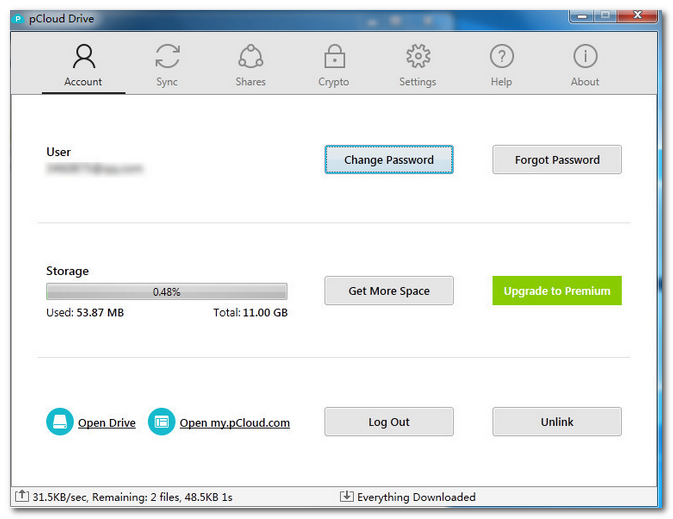Image resolution: width=673 pixels, height=519 pixels.
Task: Click the Storage heading
Action: [67, 271]
